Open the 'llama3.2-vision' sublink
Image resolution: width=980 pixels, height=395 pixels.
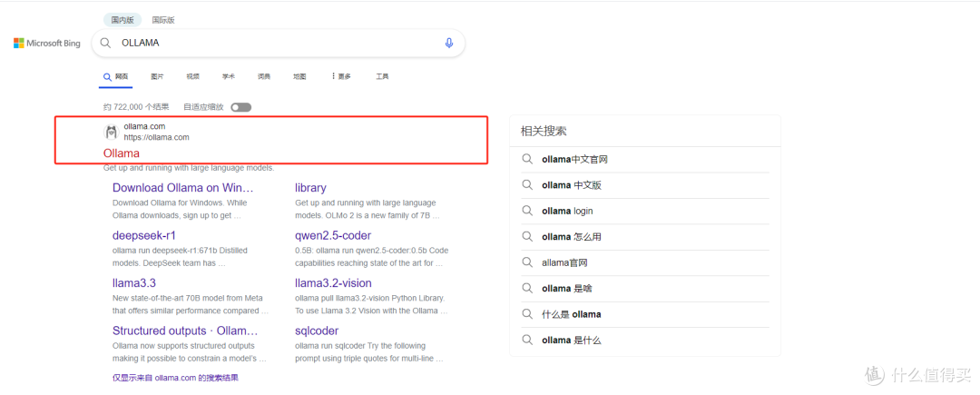pos(333,283)
